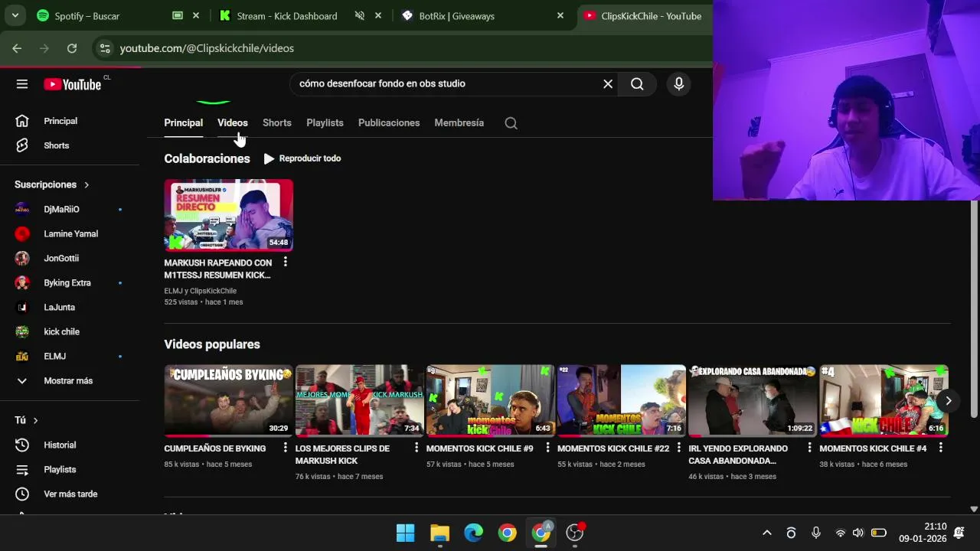The height and width of the screenshot is (551, 980).
Task: Click the YouTube logo
Action: point(73,84)
